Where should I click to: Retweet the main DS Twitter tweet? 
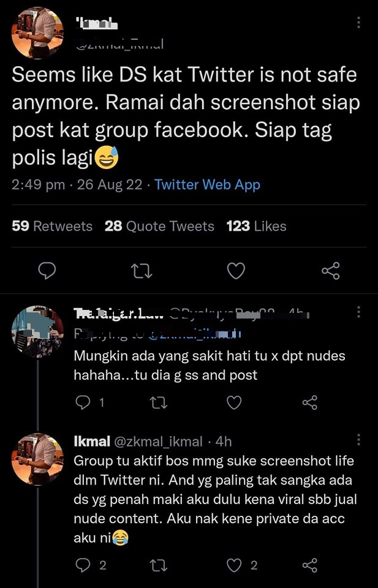142,270
